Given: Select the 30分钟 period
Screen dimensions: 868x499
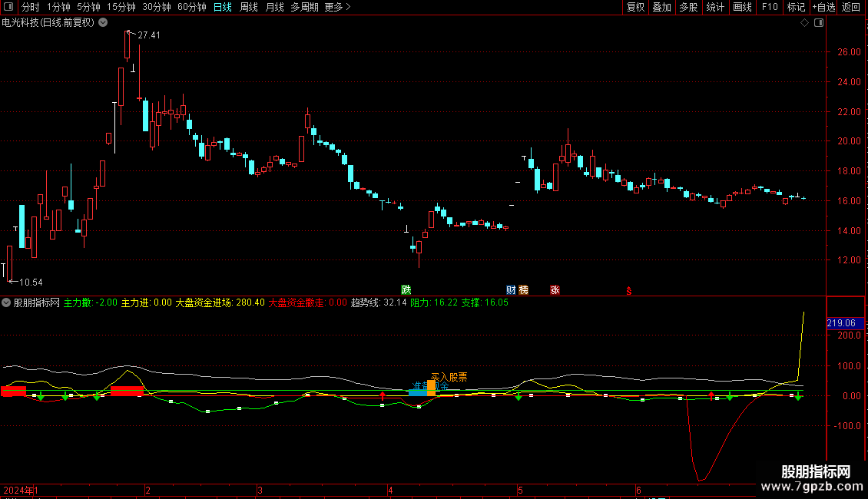Looking at the screenshot, I should point(157,7).
